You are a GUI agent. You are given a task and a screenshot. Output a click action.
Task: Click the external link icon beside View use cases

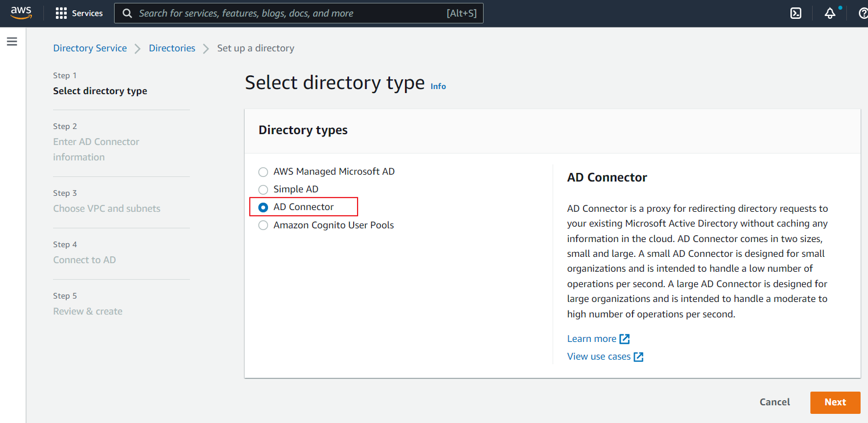[x=639, y=357]
